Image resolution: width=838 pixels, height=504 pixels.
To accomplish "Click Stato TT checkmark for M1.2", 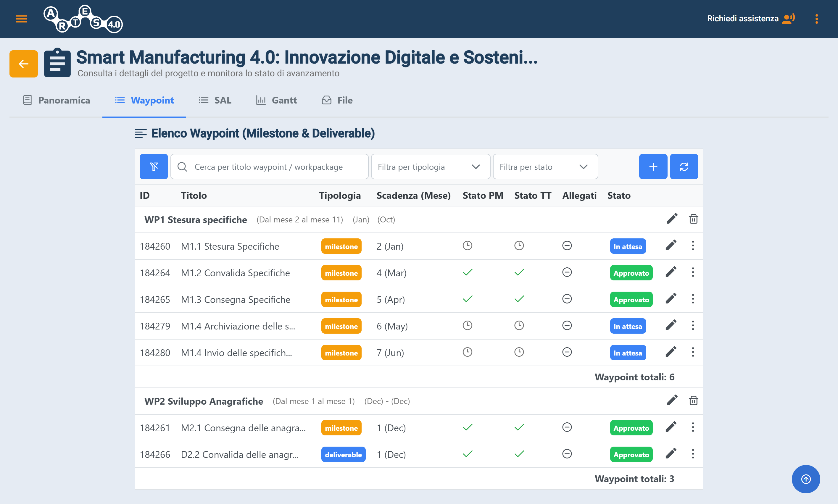I will [519, 272].
